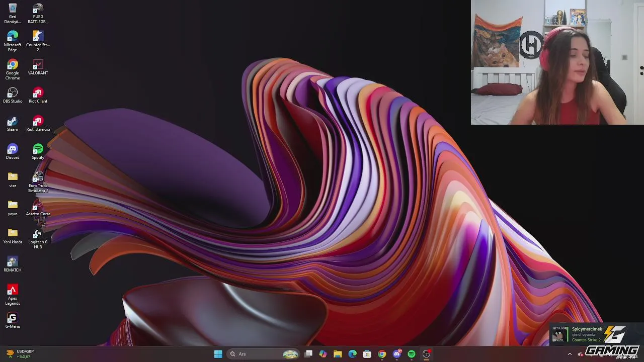Open Microsoft Edge from the taskbar

353,354
